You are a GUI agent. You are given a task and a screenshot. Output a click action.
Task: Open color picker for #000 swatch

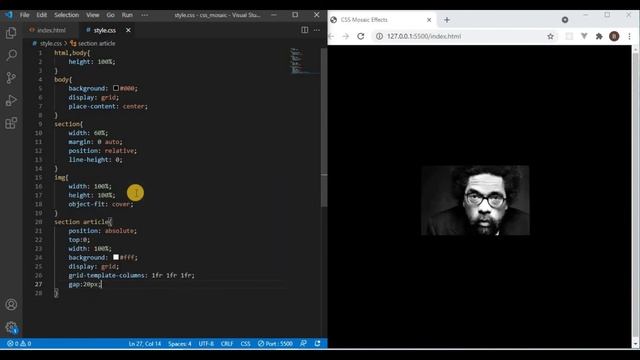point(116,88)
